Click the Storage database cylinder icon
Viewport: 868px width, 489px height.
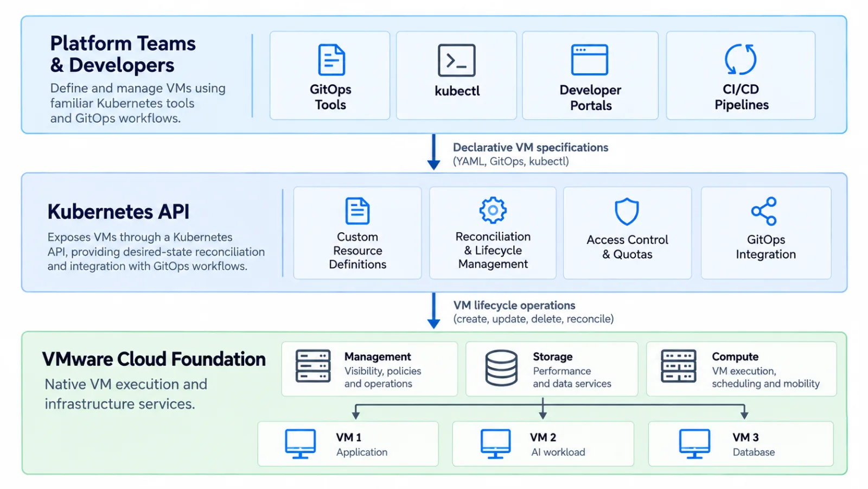click(x=501, y=368)
